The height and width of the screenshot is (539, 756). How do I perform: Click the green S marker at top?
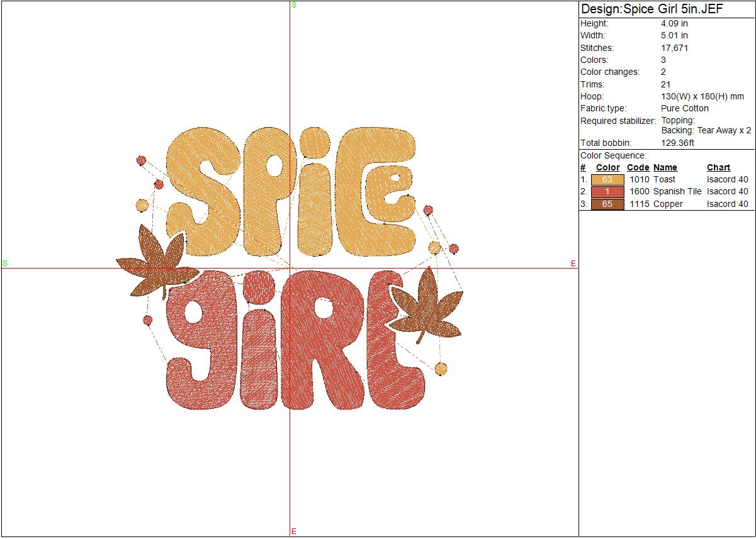294,5
